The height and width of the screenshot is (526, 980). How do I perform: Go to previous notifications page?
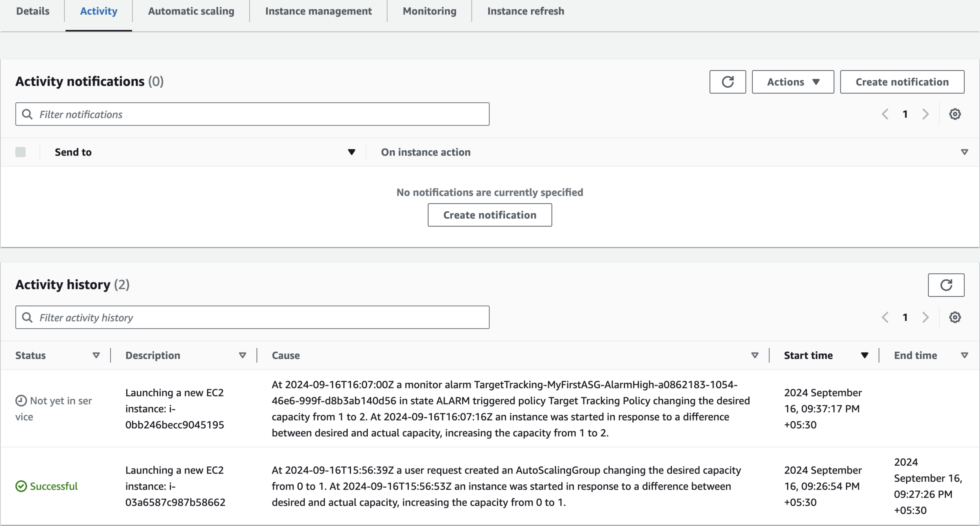(885, 114)
